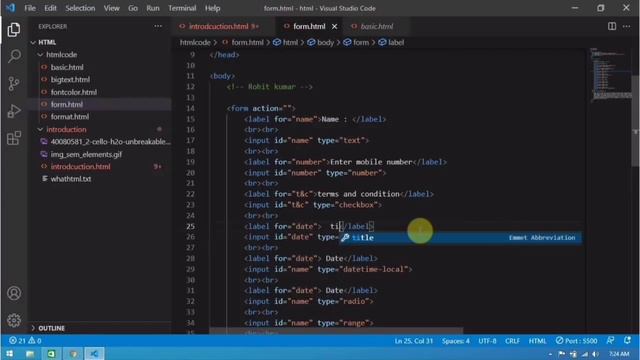Close the form.html tab
Screen dimensions: 640x360
pos(335,27)
